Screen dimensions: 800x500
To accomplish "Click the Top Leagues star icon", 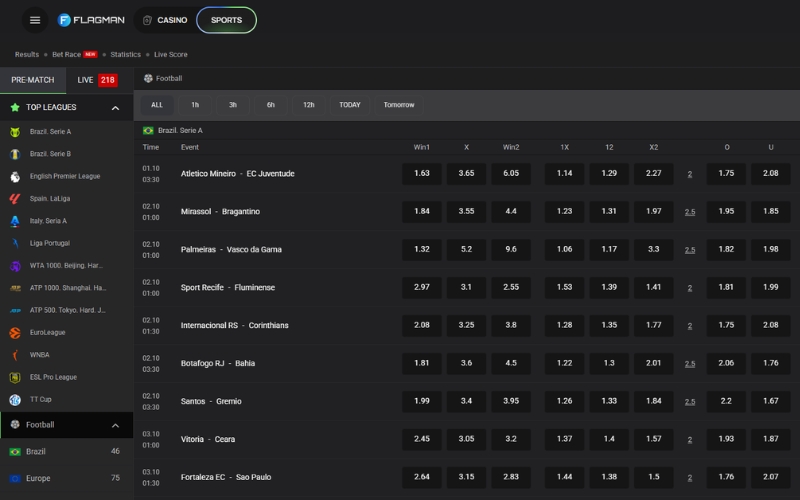I will point(15,107).
